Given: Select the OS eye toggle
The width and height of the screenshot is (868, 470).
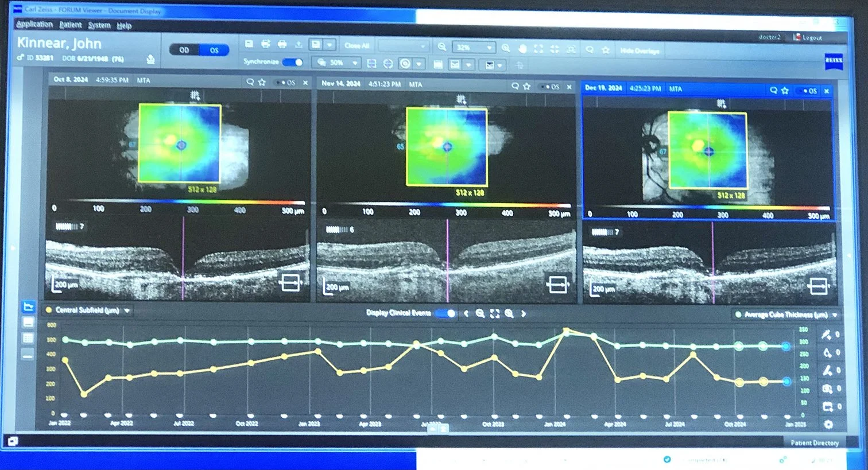Looking at the screenshot, I should coord(214,51).
